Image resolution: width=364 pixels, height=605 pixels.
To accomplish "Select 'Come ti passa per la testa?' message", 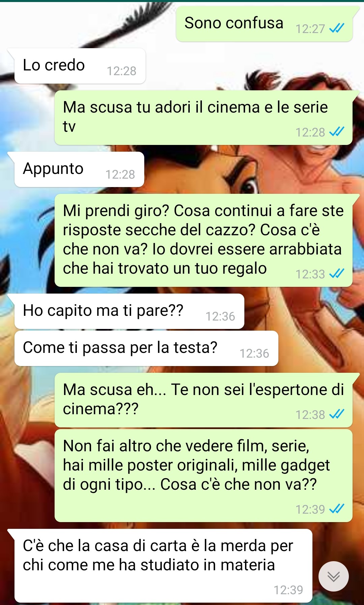I will [146, 348].
